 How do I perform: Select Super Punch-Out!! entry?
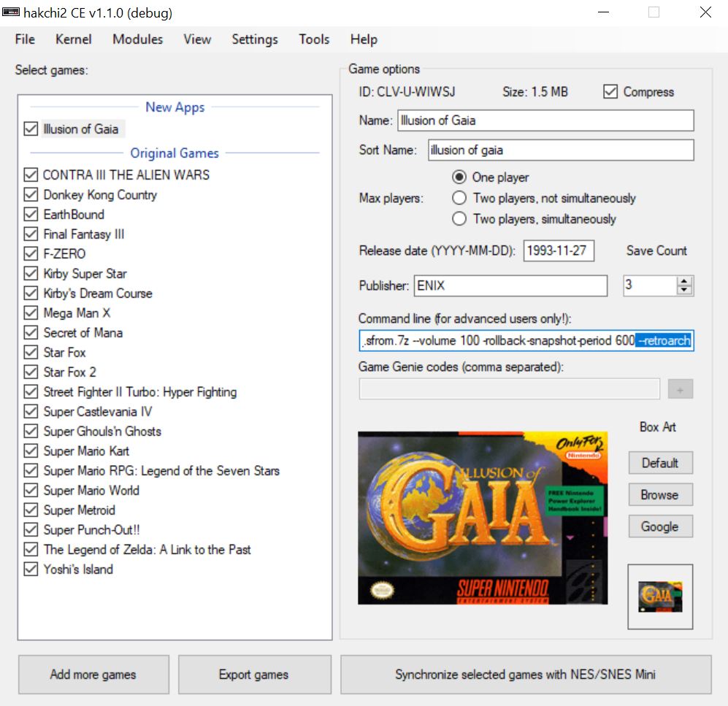click(x=91, y=530)
